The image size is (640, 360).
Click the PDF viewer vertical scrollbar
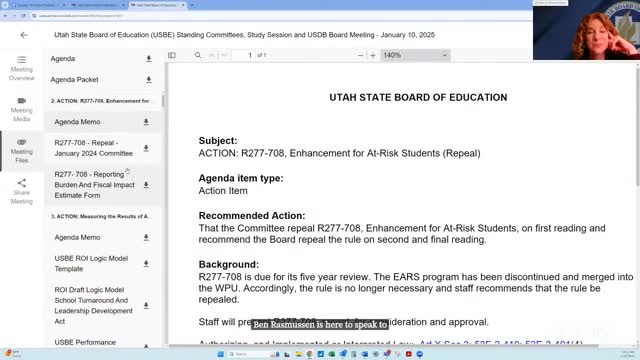638,127
